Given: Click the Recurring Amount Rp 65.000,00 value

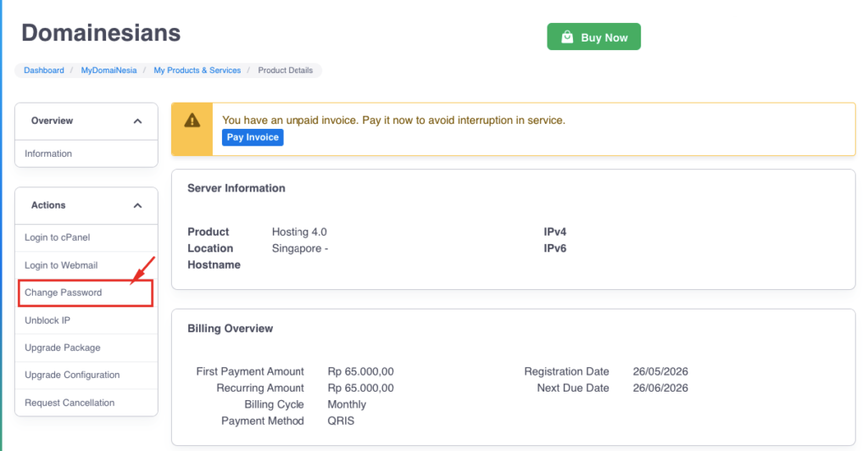Looking at the screenshot, I should 360,388.
